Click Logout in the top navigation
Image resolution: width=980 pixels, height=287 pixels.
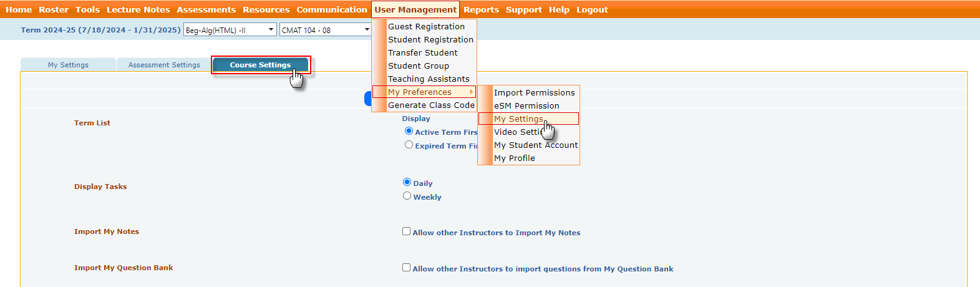592,10
